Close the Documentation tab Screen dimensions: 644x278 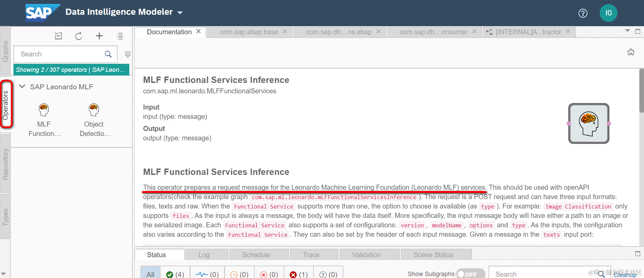(x=199, y=31)
